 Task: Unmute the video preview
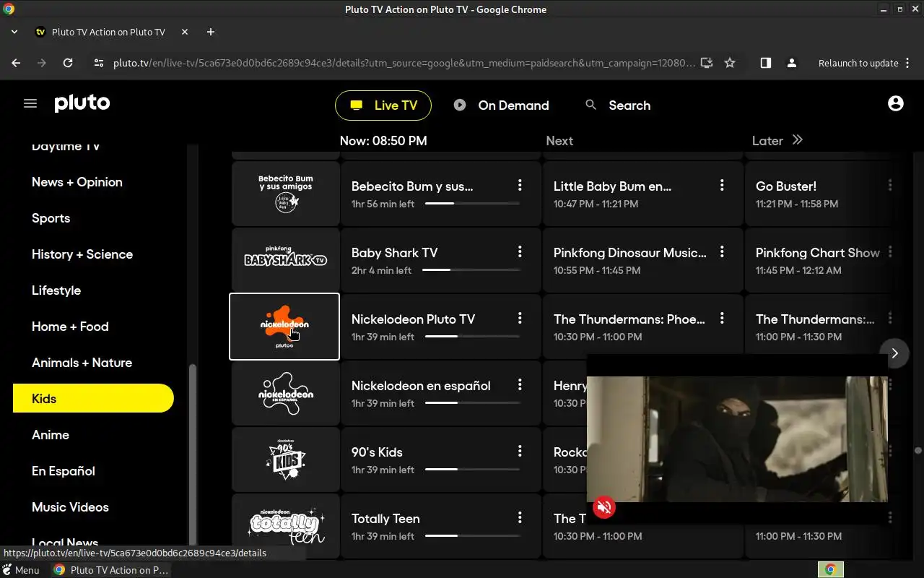[x=604, y=507]
